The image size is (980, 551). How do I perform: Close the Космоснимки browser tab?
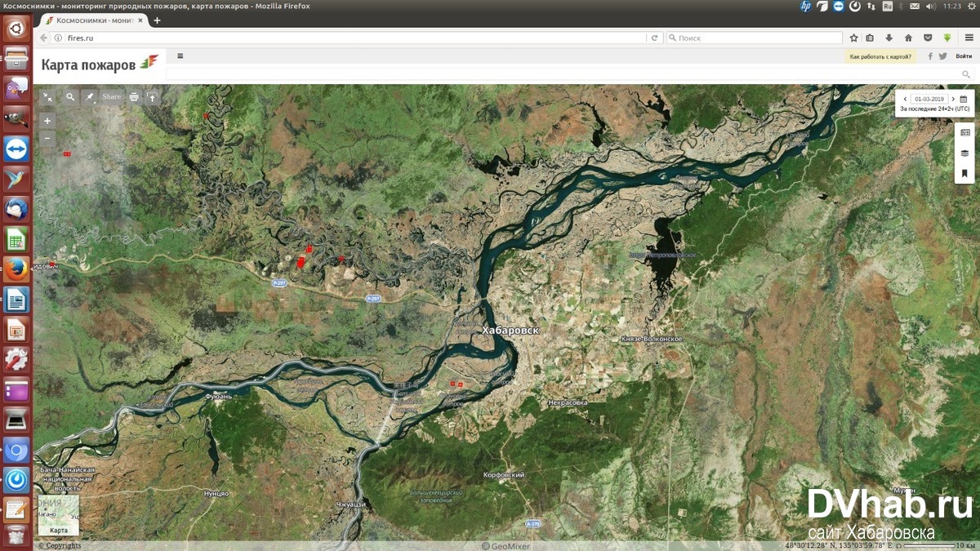click(140, 20)
